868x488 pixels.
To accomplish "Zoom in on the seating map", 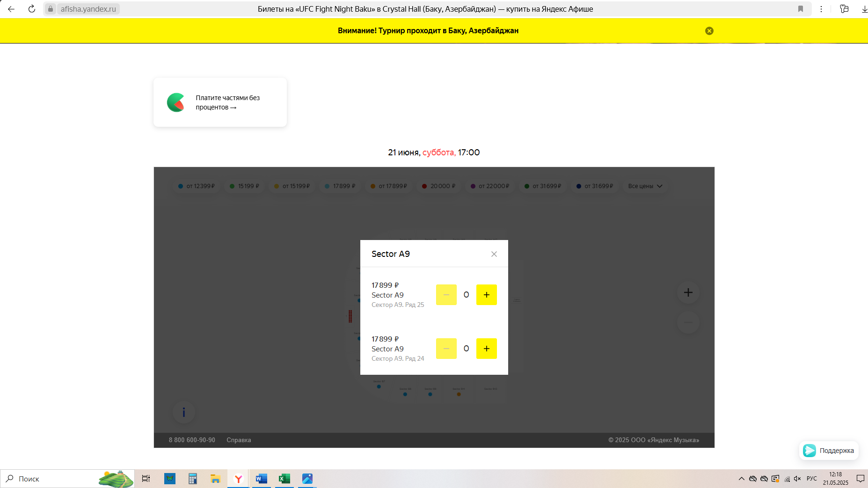I will pyautogui.click(x=688, y=293).
